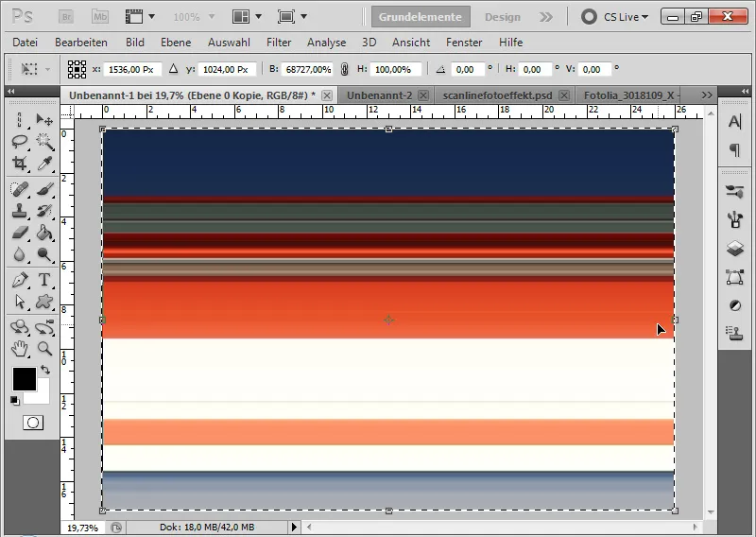Screen dimensions: 756x537
Task: Close the Unbenannt-2 document tab
Action: pos(423,95)
